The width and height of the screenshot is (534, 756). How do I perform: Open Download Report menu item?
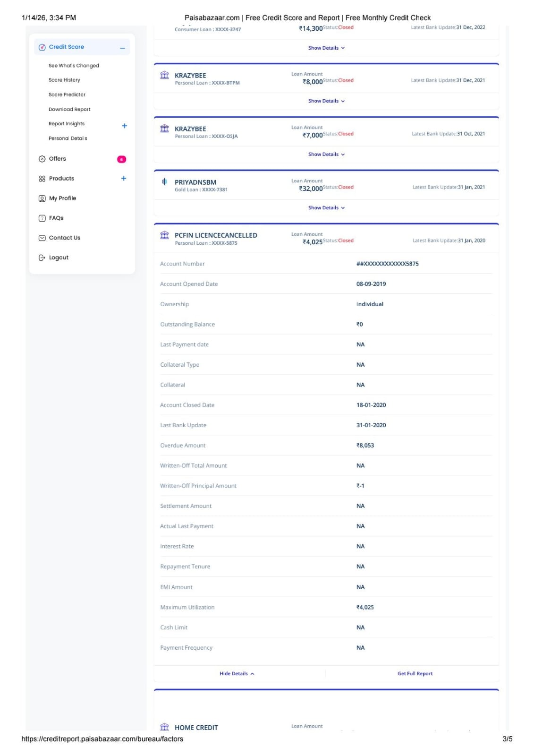69,110
